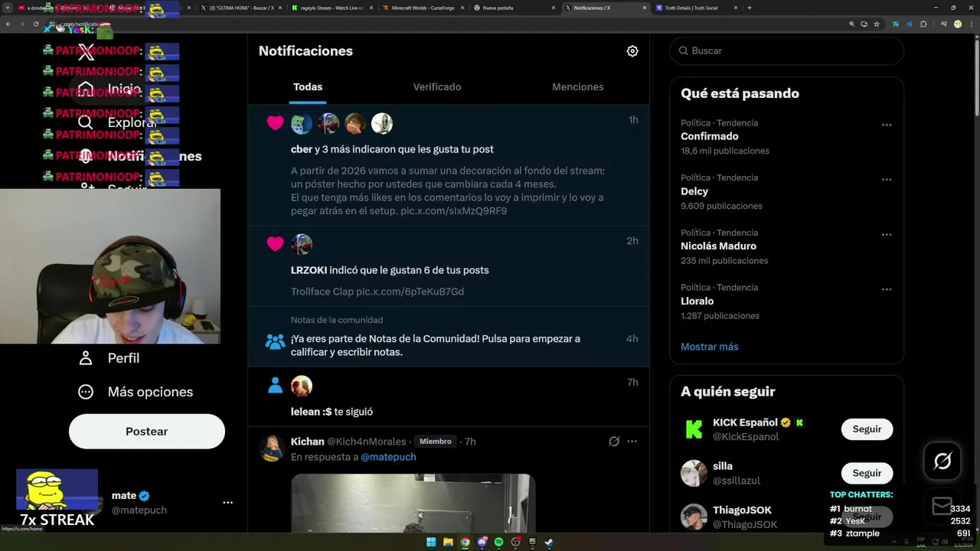Open more options on Kichan's post
Image resolution: width=980 pixels, height=551 pixels.
click(632, 442)
